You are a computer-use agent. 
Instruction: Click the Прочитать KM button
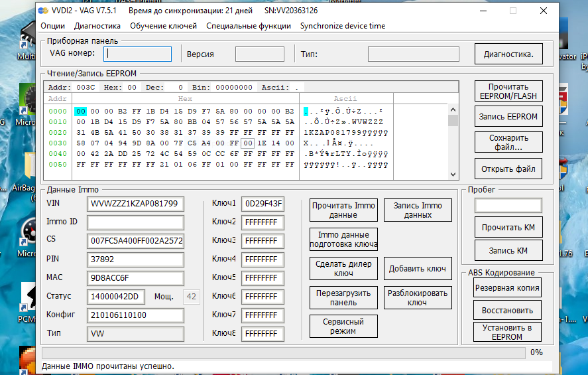click(x=508, y=227)
